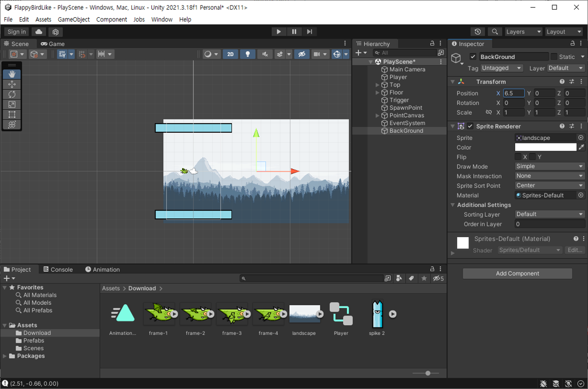Enable the Static checkbox
The width and height of the screenshot is (588, 389).
tap(554, 57)
